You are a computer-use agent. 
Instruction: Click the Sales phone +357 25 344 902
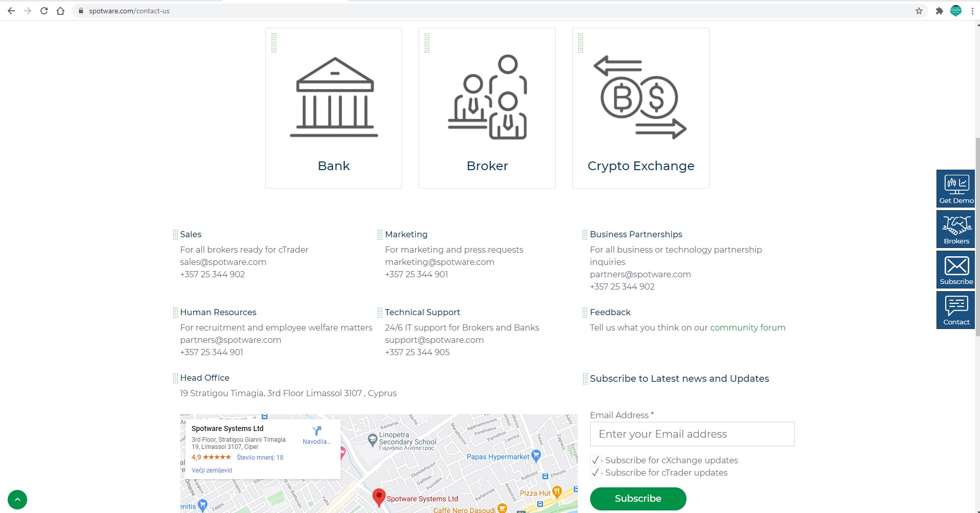pyautogui.click(x=213, y=274)
